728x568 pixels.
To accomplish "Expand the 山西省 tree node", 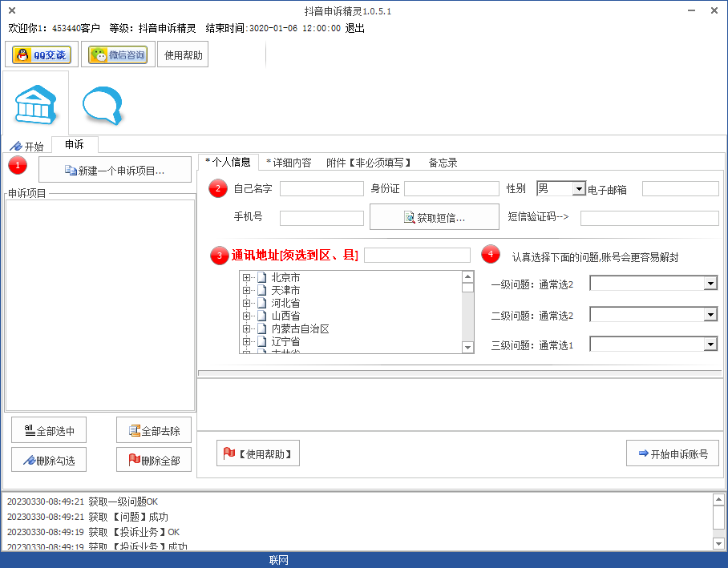I will coord(246,316).
